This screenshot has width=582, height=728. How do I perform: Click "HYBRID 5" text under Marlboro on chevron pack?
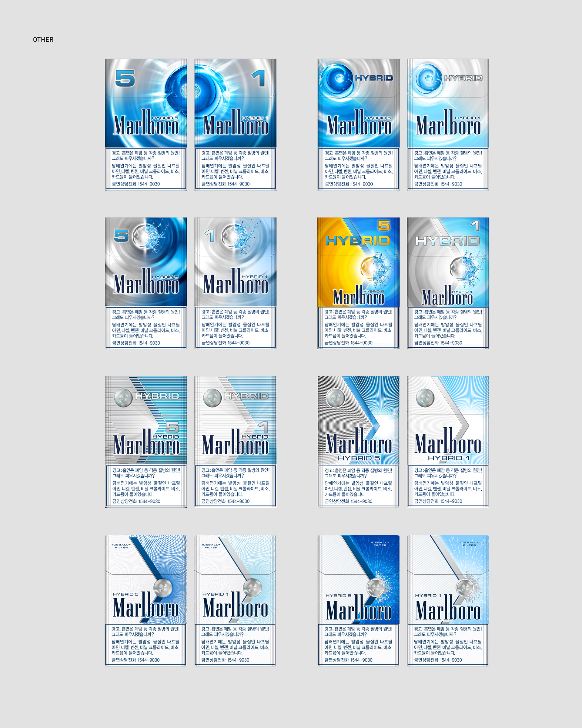[359, 458]
